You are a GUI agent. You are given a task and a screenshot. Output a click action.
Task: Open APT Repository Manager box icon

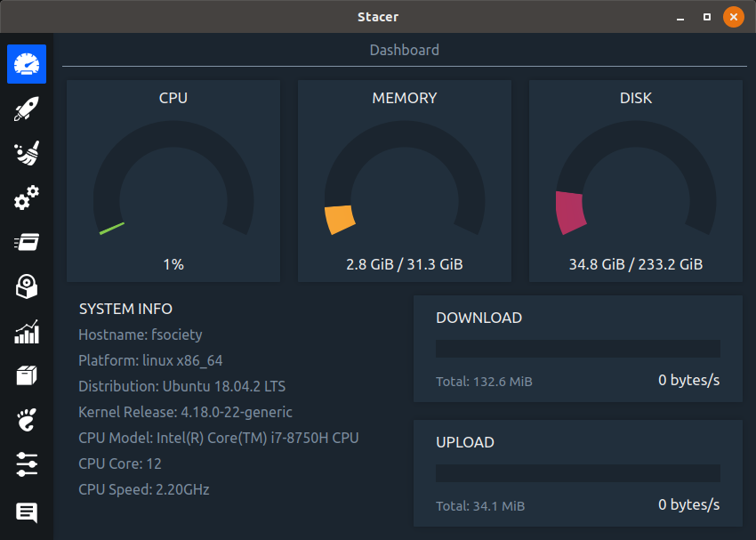click(x=27, y=376)
